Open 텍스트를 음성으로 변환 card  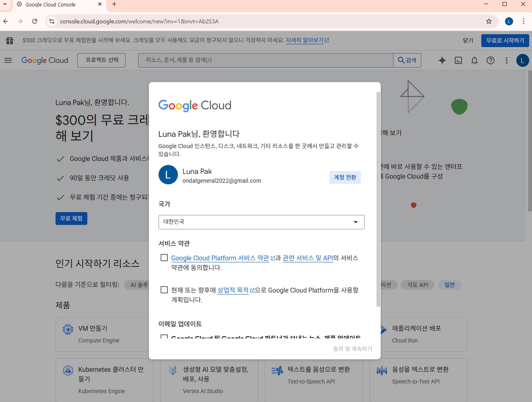pyautogui.click(x=314, y=380)
